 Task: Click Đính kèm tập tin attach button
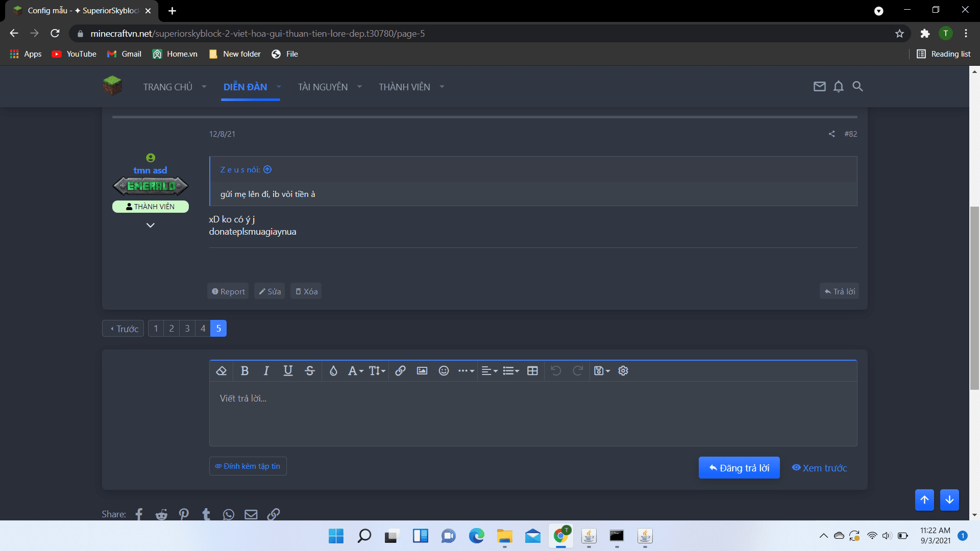(248, 466)
